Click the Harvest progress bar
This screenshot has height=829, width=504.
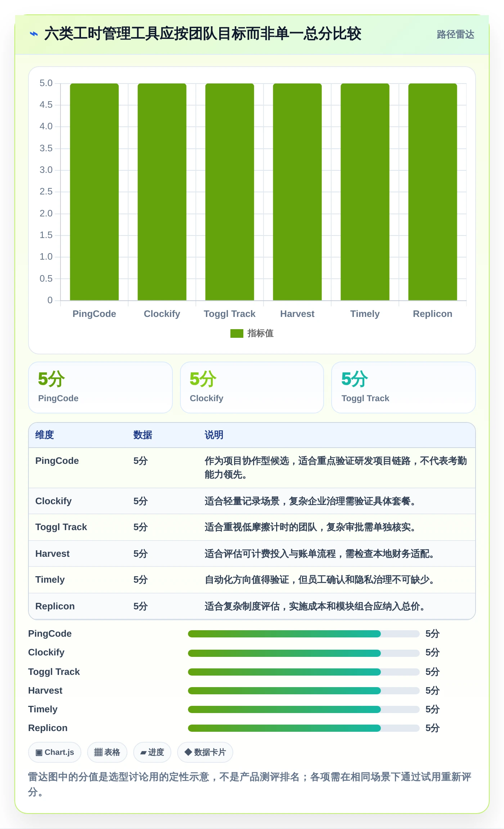[x=303, y=691]
